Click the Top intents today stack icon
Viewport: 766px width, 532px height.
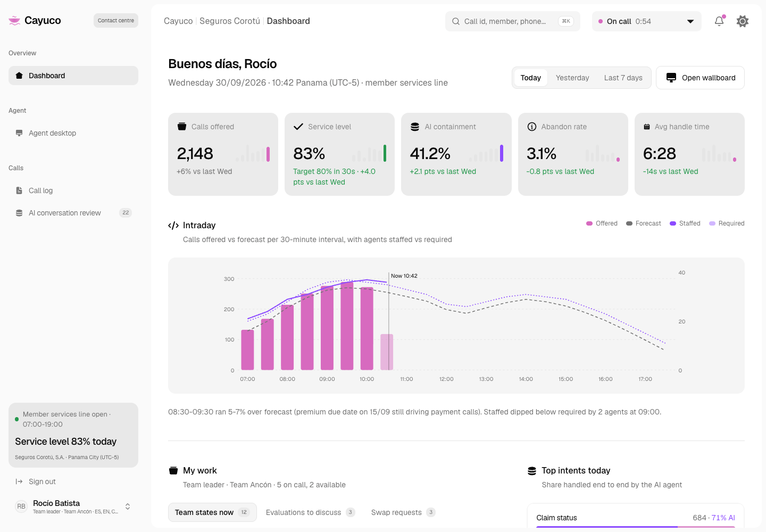(x=532, y=471)
